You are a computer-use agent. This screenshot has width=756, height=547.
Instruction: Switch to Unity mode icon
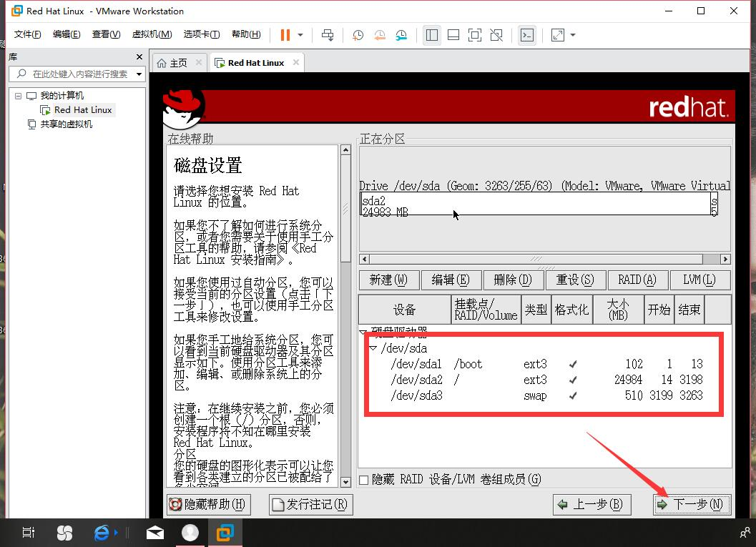point(496,35)
